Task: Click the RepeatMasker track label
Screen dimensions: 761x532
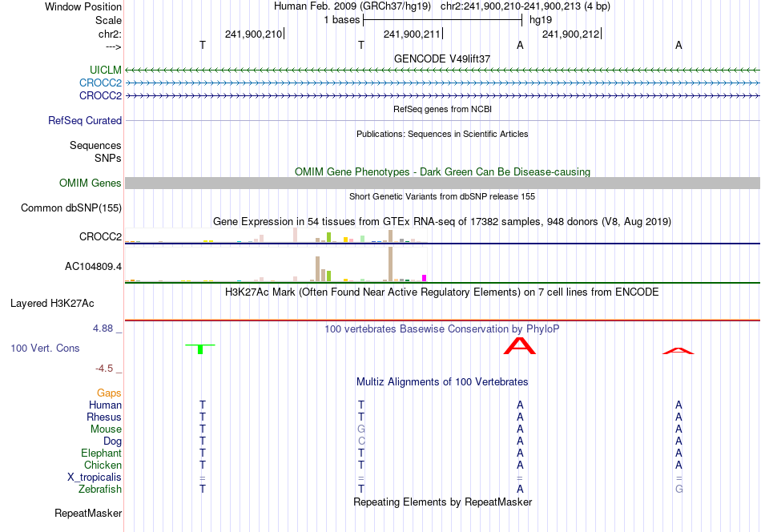Action: pyautogui.click(x=88, y=513)
